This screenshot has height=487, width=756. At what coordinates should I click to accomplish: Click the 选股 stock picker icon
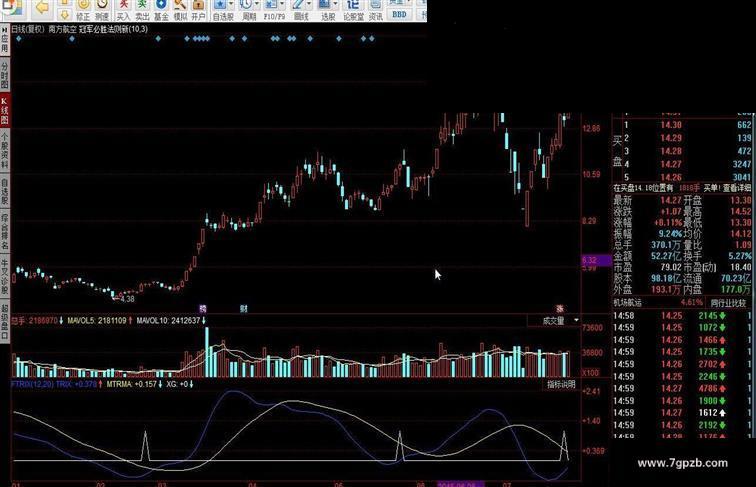point(325,6)
